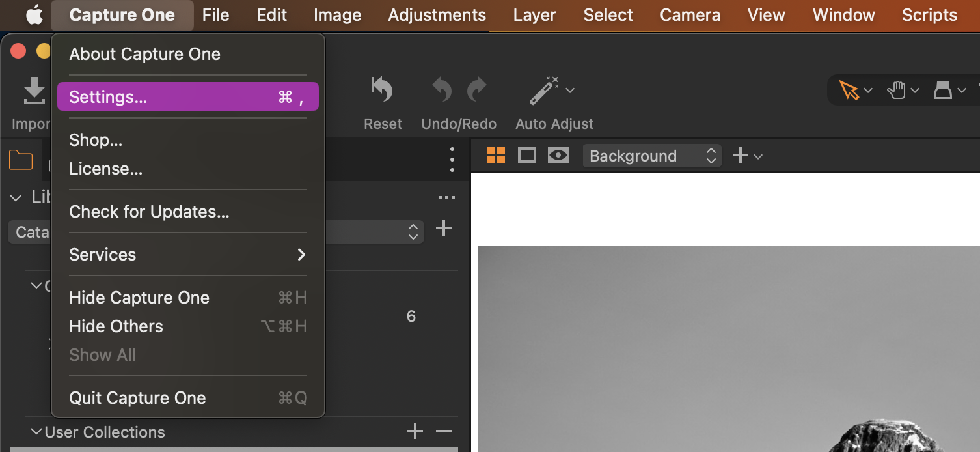The height and width of the screenshot is (452, 980).
Task: Select the Loupe tool in cursor toolbar
Action: [943, 91]
